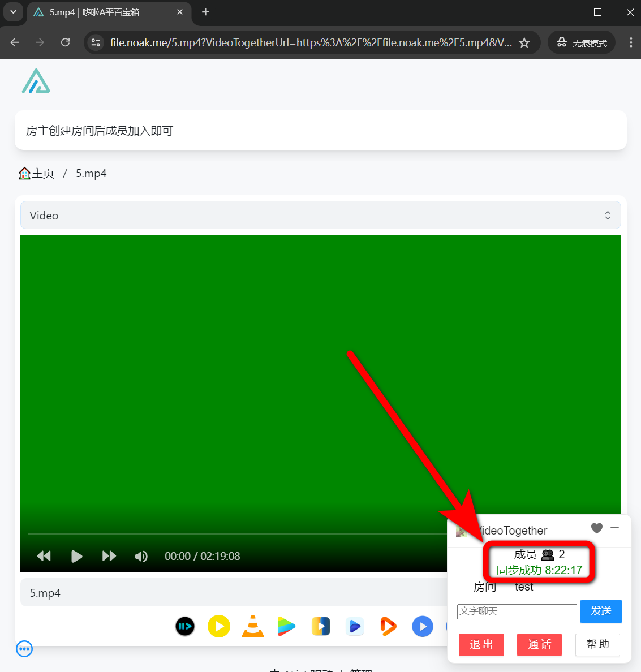Viewport: 641px width, 672px height.
Task: Click the round blue play-button player icon
Action: click(x=423, y=626)
